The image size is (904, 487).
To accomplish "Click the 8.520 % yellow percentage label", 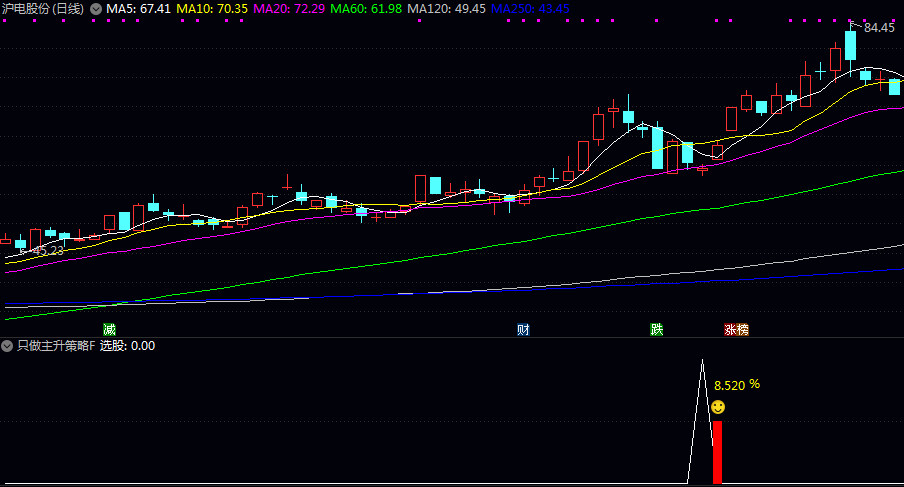I will tap(736, 384).
